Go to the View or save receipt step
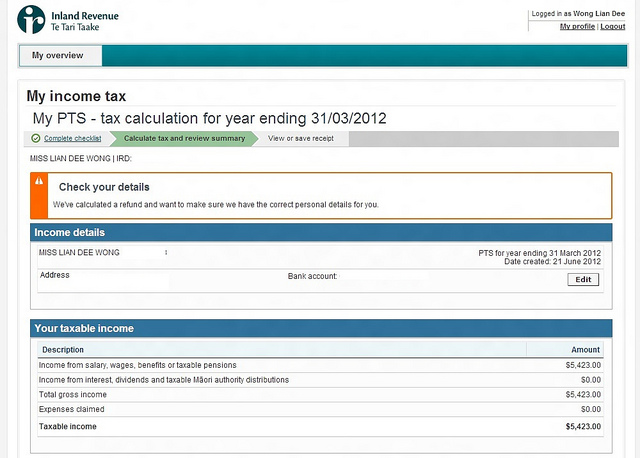The width and height of the screenshot is (640, 458). pyautogui.click(x=300, y=138)
